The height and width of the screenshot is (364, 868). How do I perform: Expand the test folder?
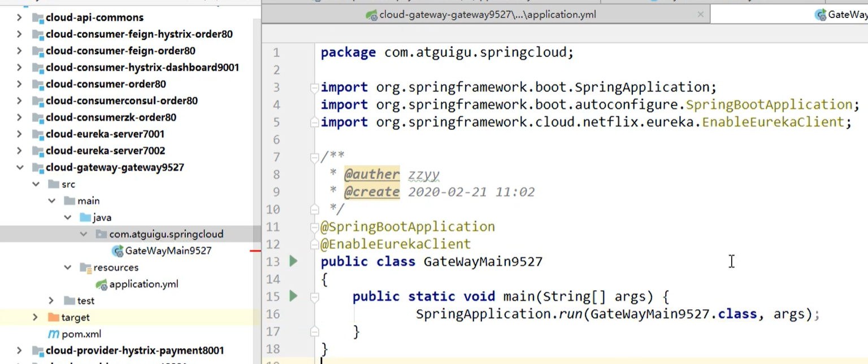(51, 301)
